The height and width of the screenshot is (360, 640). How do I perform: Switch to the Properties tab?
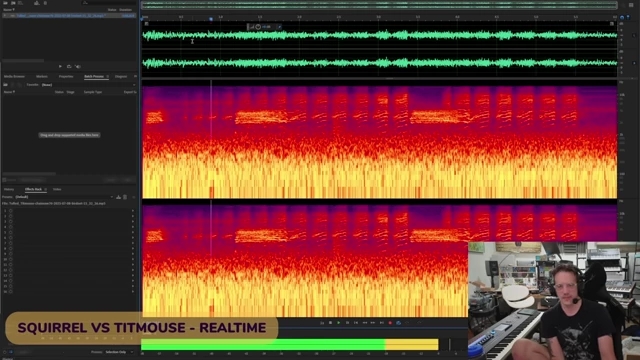(x=66, y=76)
